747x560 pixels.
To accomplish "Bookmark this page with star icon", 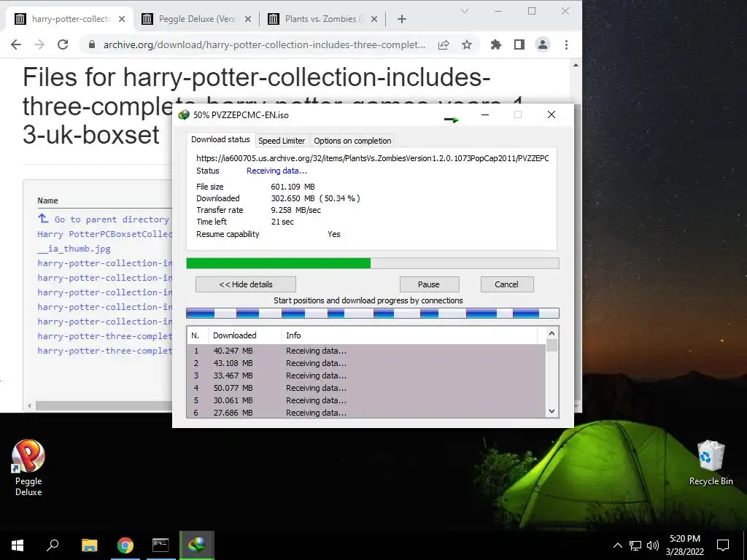I will click(x=467, y=44).
